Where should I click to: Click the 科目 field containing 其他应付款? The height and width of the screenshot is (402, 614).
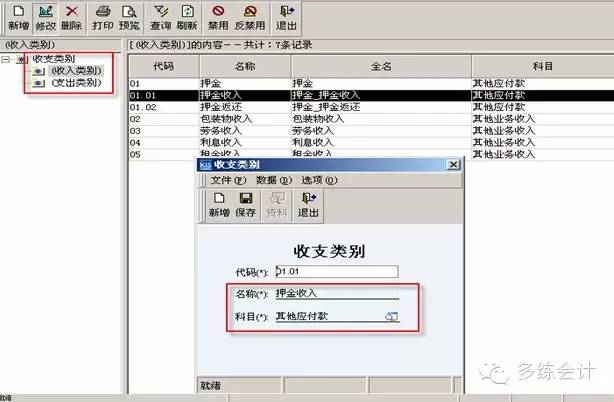point(337,316)
